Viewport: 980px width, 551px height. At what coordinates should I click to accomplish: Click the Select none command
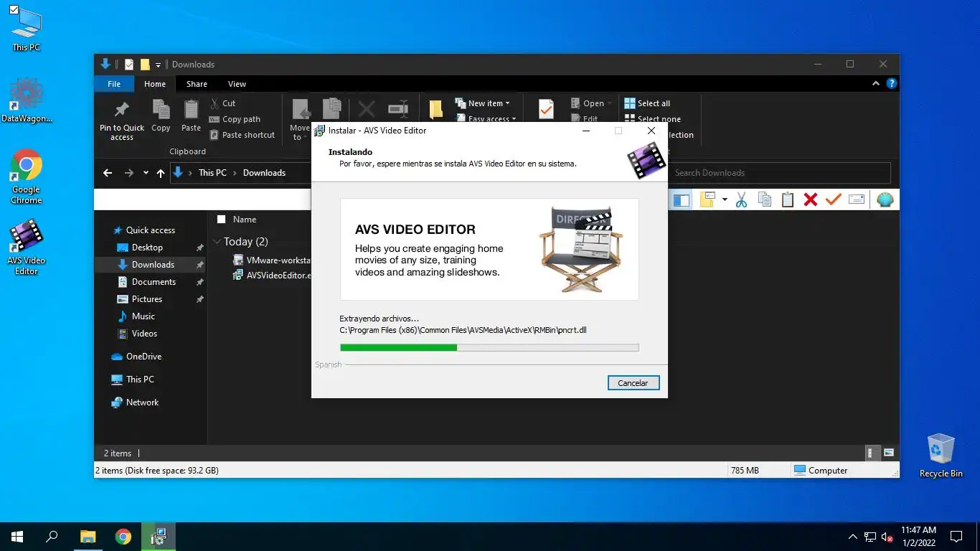click(x=652, y=119)
